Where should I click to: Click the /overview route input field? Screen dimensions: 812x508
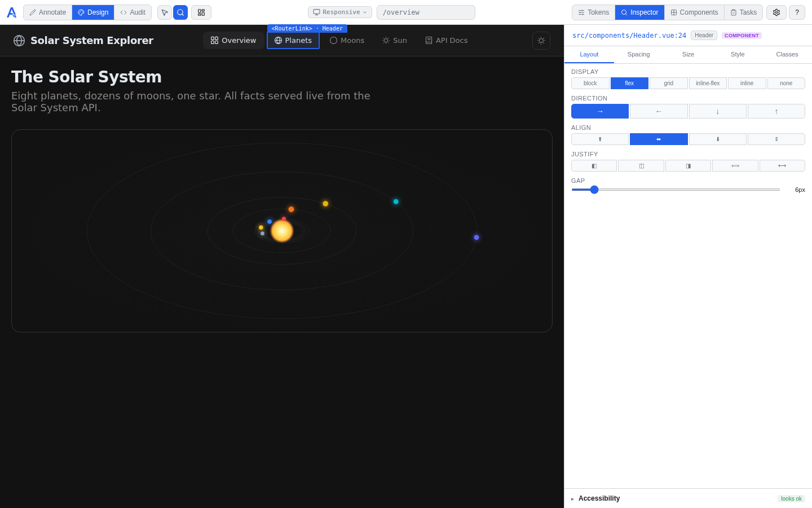click(x=426, y=12)
